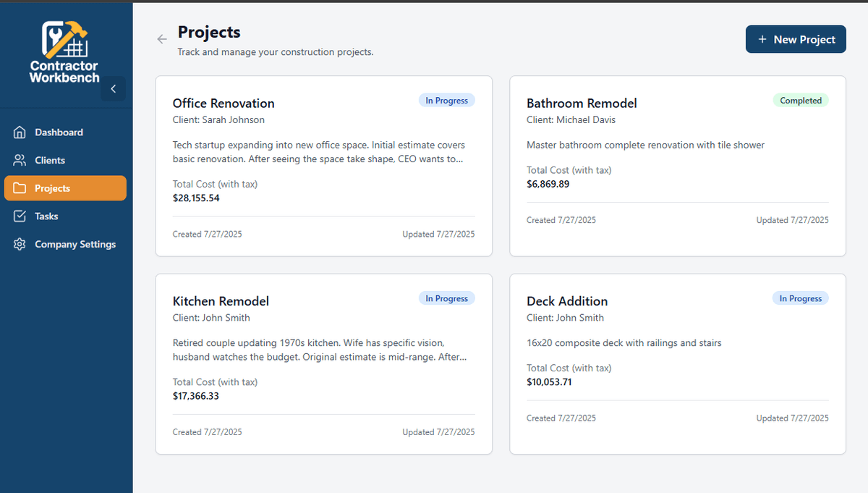Open the Kitchen Remodel project card
The height and width of the screenshot is (493, 868).
(x=323, y=363)
